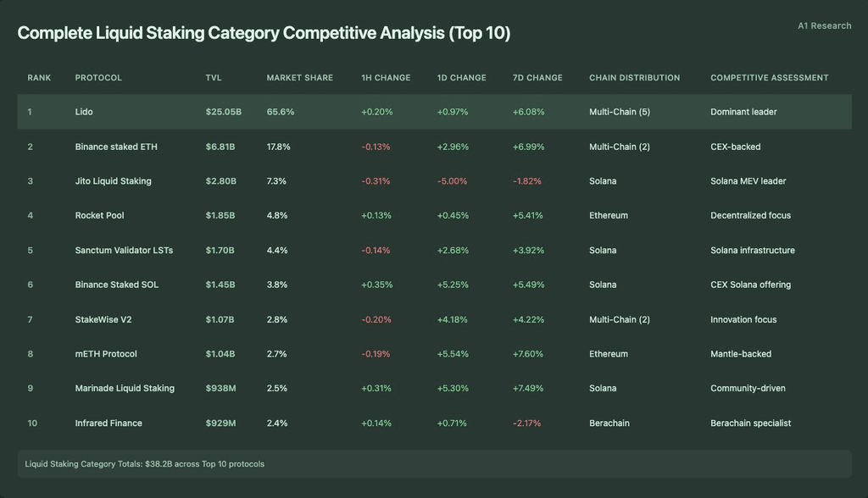This screenshot has width=868, height=498.
Task: Click the Liquid Staking Category Totals footer
Action: click(435, 463)
